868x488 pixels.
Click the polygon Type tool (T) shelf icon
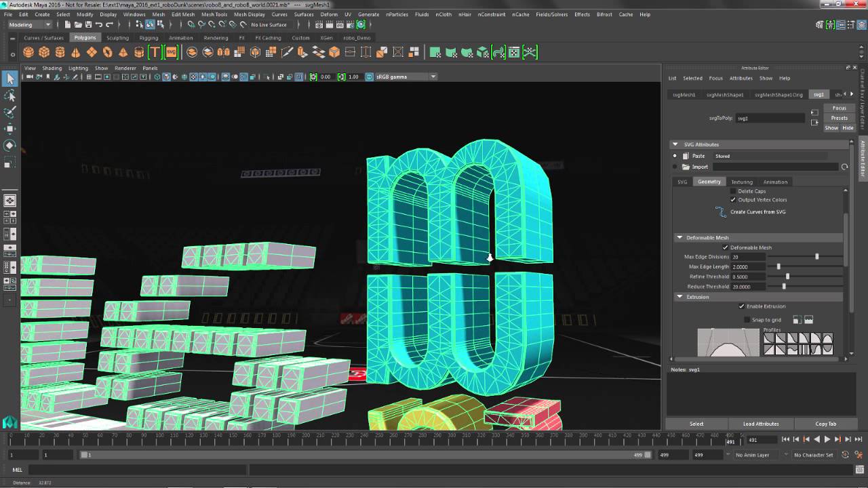(x=155, y=52)
